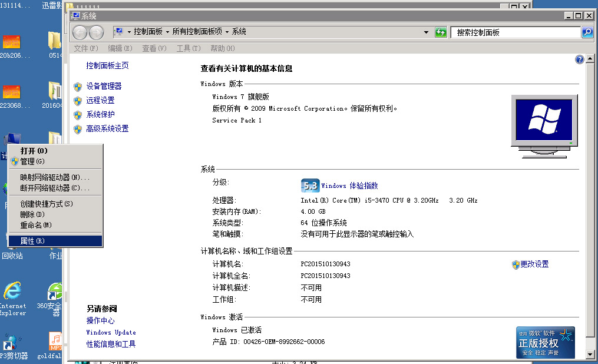Viewport: 598px width, 364px height.
Task: Click the goldfal MP3 file desktop icon
Action: click(55, 341)
